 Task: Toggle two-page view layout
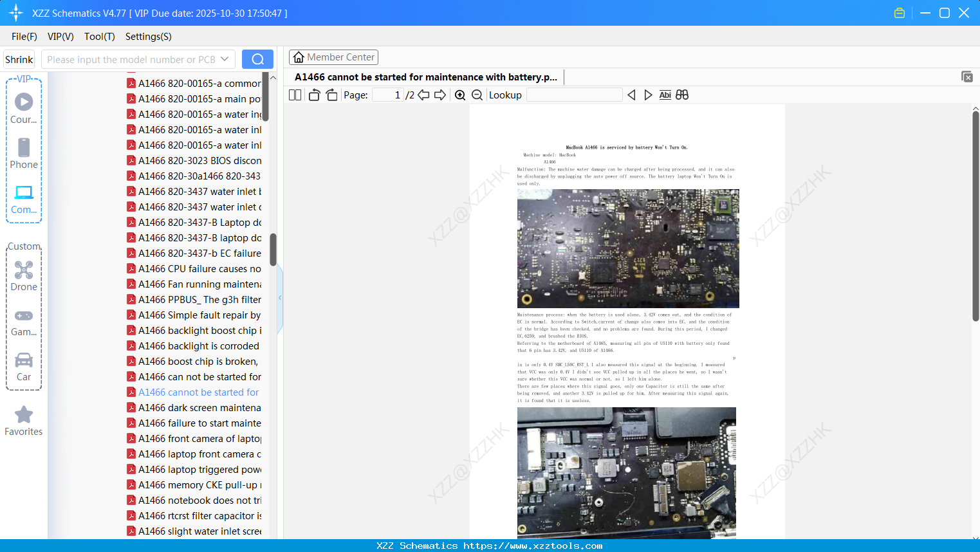pyautogui.click(x=295, y=95)
